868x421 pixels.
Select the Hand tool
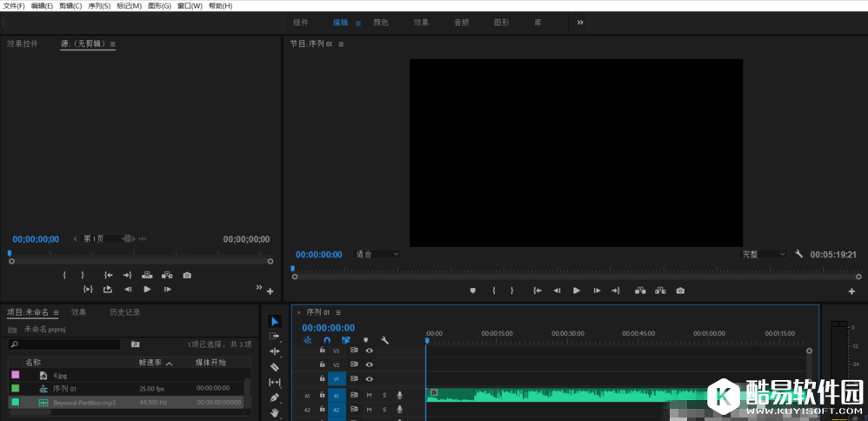[x=275, y=412]
